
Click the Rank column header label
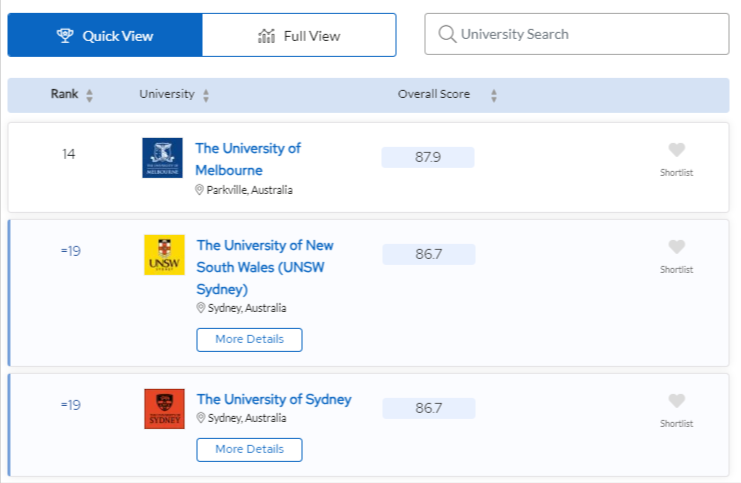64,94
